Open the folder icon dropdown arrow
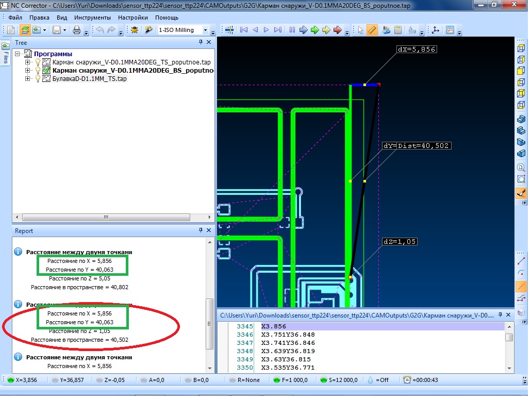Image resolution: width=532 pixels, height=399 pixels. click(44, 30)
